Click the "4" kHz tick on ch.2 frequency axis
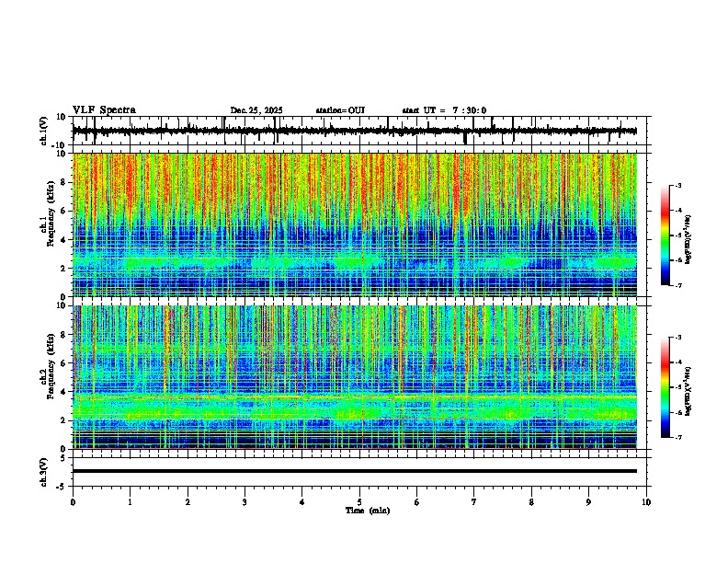Viewport: 728px width, 563px height. point(64,392)
